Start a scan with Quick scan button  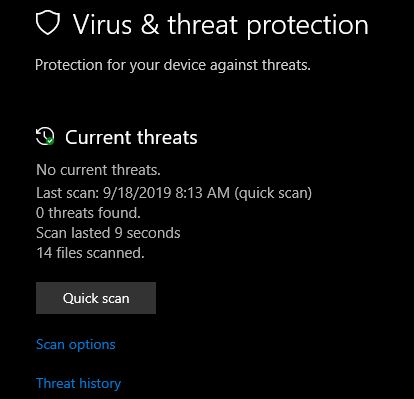pyautogui.click(x=96, y=298)
